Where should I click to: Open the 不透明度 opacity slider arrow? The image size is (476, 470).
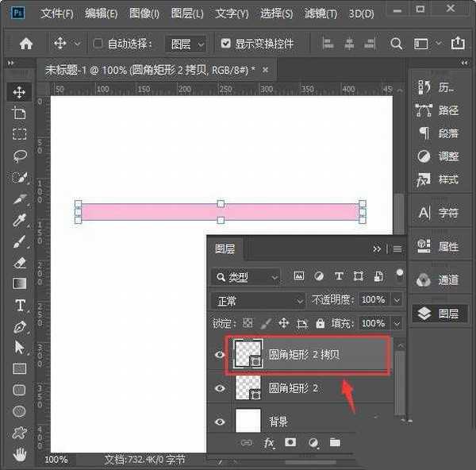pyautogui.click(x=397, y=300)
